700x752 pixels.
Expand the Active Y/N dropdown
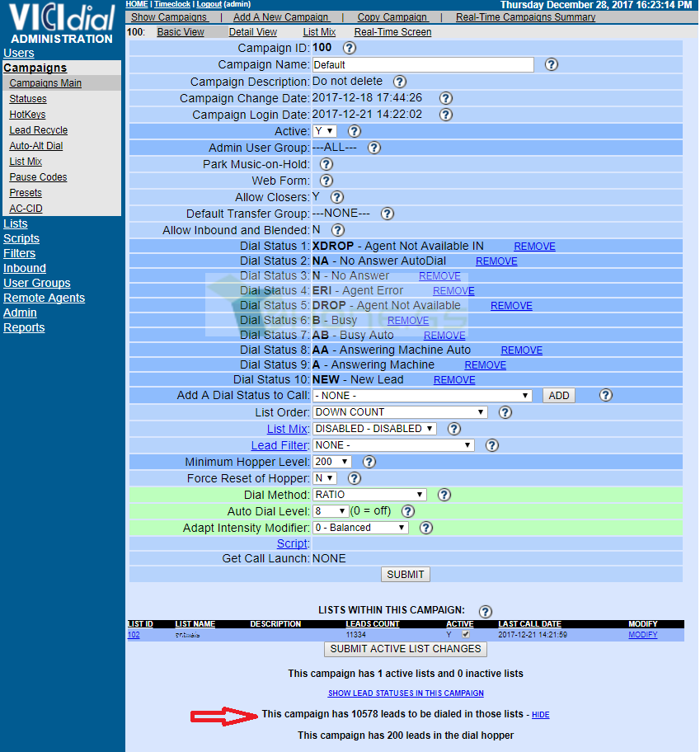coord(325,131)
